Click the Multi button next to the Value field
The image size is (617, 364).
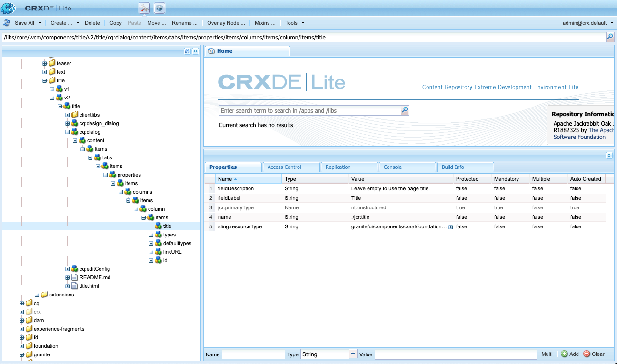tap(547, 354)
